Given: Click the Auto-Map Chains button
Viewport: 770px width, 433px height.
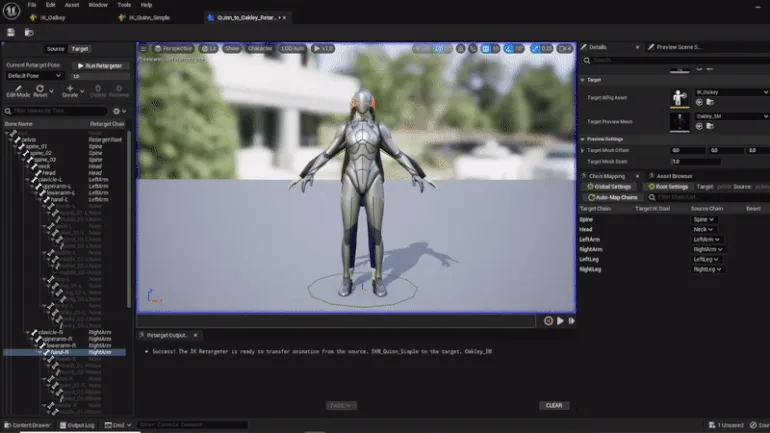Looking at the screenshot, I should 611,197.
